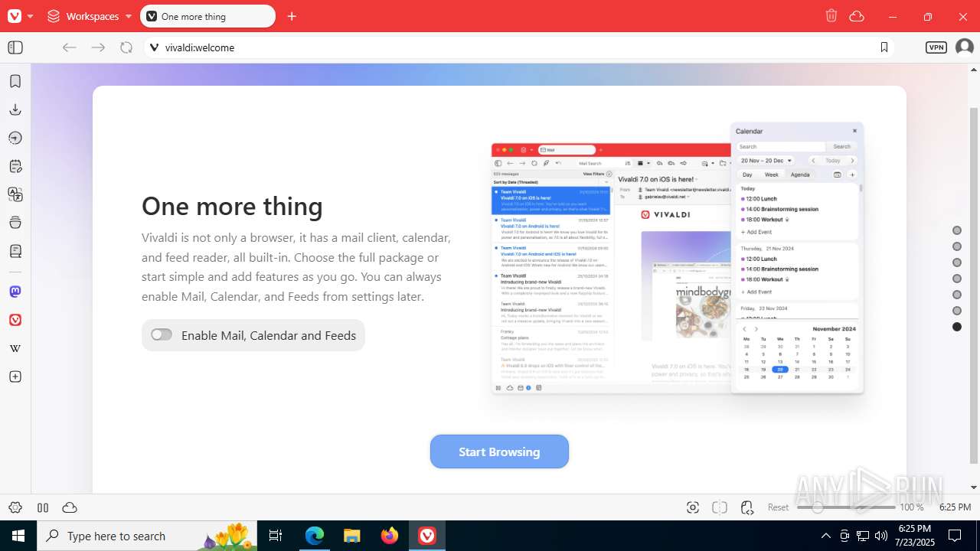Open the Window panel
Viewport: 980px width, 551px height.
[x=15, y=223]
